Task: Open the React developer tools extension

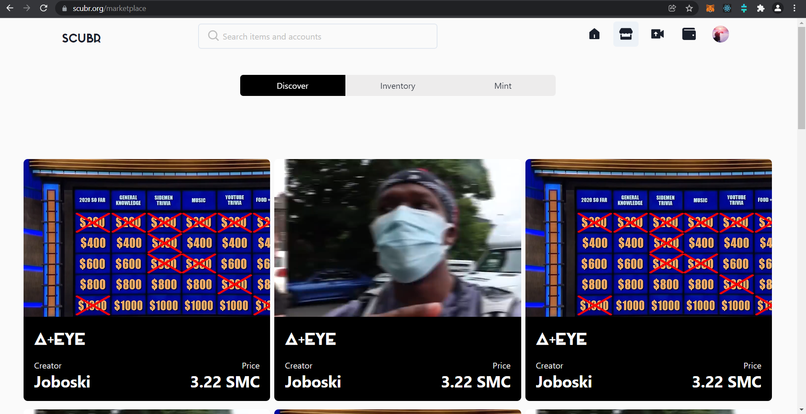Action: tap(727, 8)
